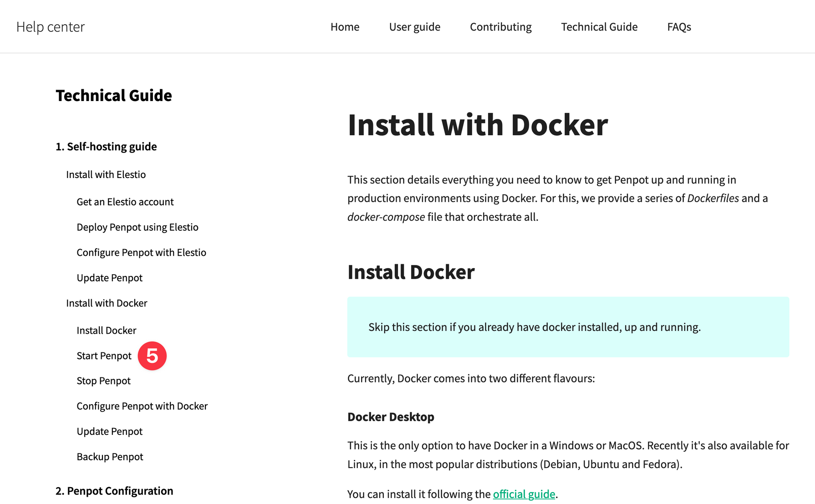Follow the official guide hyperlink
The width and height of the screenshot is (815, 504).
click(x=524, y=494)
